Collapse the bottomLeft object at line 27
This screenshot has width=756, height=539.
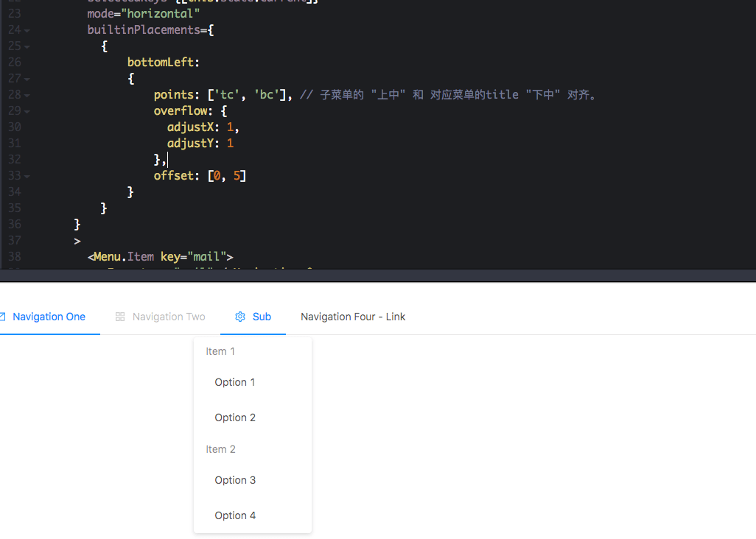pos(27,80)
